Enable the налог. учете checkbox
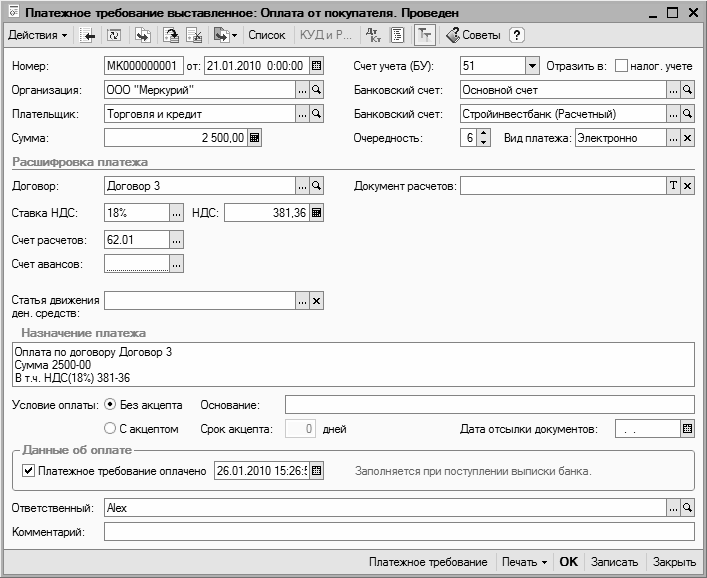Viewport: 707px width, 578px height. tap(621, 66)
